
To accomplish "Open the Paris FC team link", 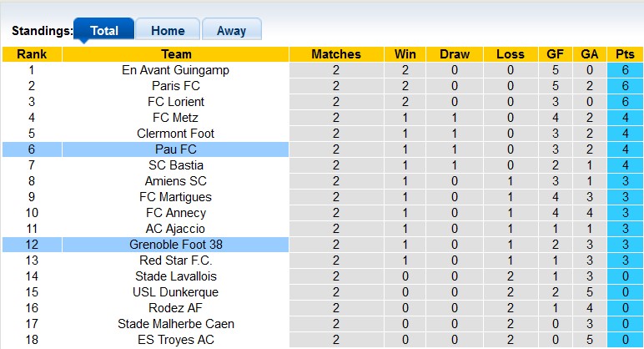I will coord(175,86).
